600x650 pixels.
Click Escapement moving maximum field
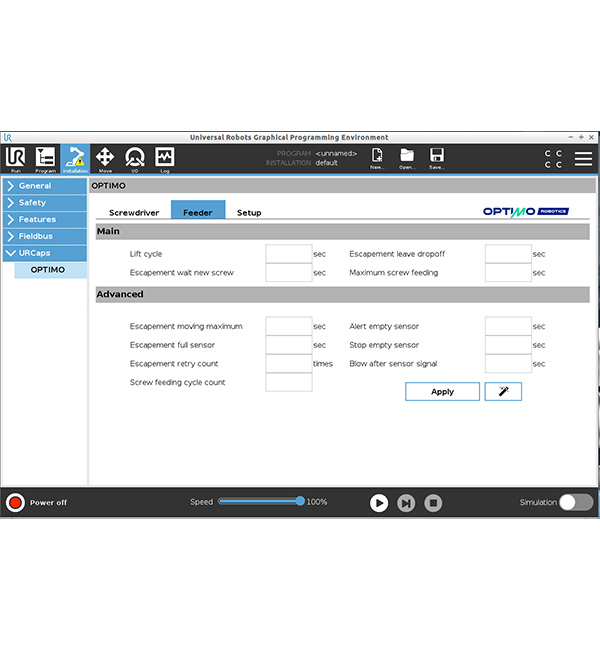coord(289,326)
